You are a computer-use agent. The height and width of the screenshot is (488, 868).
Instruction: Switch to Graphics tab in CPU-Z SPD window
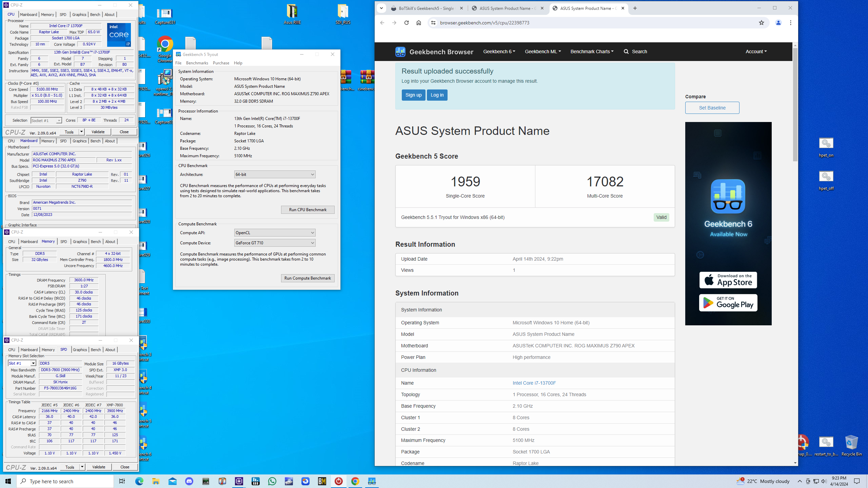click(x=80, y=350)
